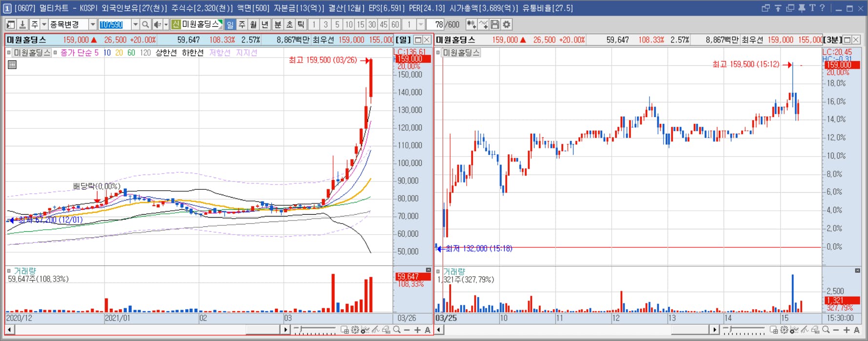Zoom in with plus icon below daily chart
868x341 pixels.
(417, 330)
